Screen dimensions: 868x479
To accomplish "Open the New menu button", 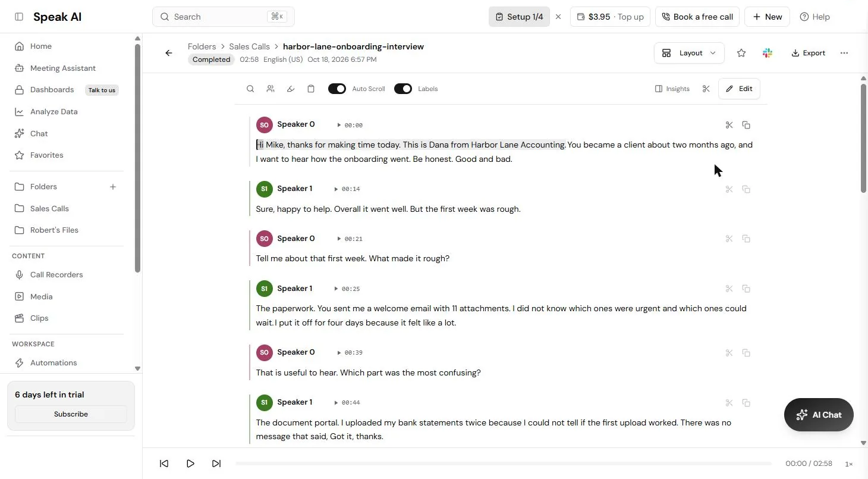I will point(767,17).
